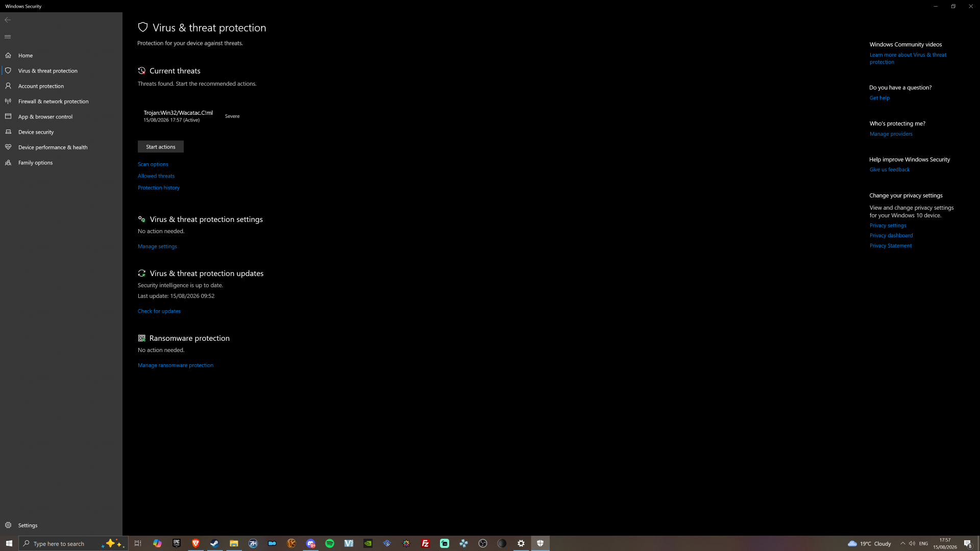Open OBS Studio from taskbar
Screen dimensions: 980x551
coord(483,543)
